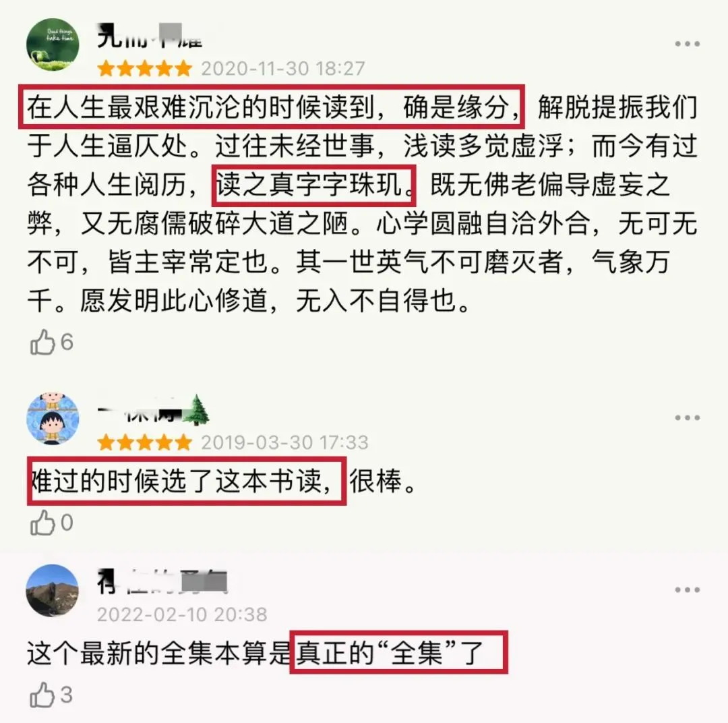
Task: Open the review starting 在人生最艰难沉沦的时候读到
Action: [x=362, y=204]
